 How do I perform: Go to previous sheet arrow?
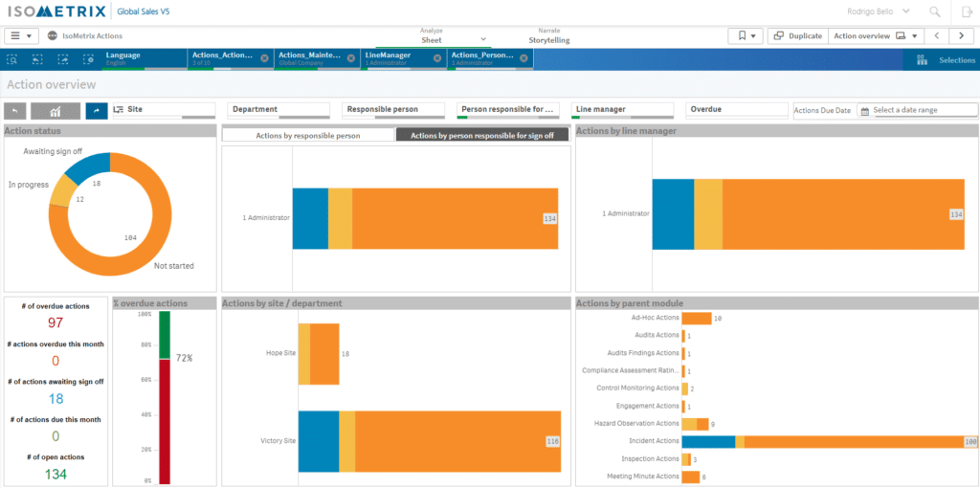pyautogui.click(x=937, y=36)
